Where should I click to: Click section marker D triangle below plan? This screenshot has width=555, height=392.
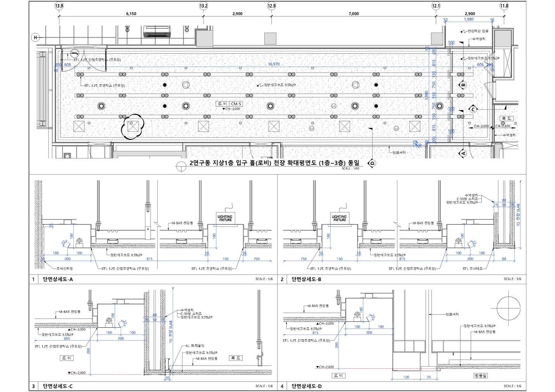pyautogui.click(x=372, y=163)
